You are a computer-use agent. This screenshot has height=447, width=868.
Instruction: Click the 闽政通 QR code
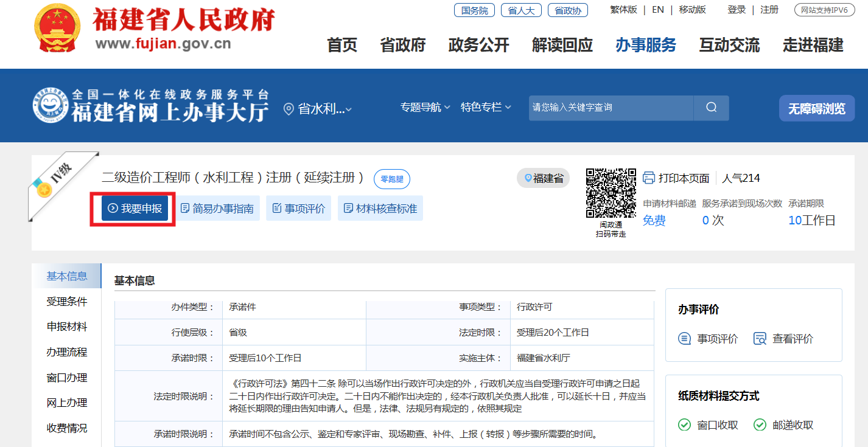pyautogui.click(x=611, y=193)
